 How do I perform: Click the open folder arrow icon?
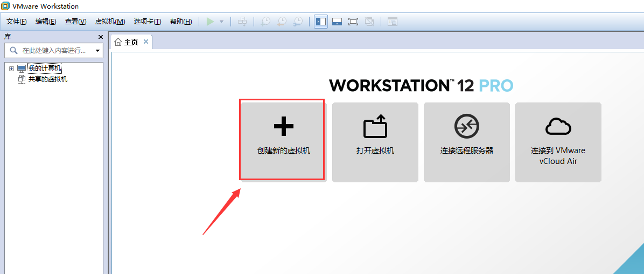tap(375, 126)
